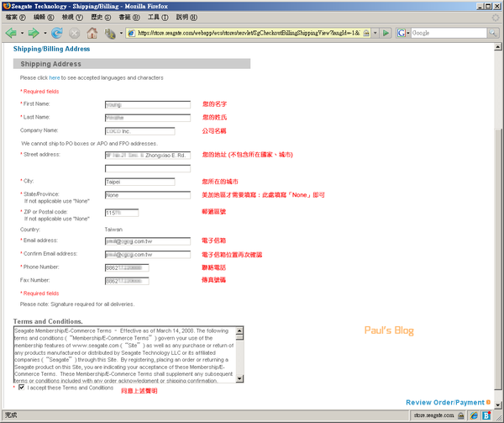Click page scrollbar up arrow
504x423 pixels.
click(x=497, y=47)
